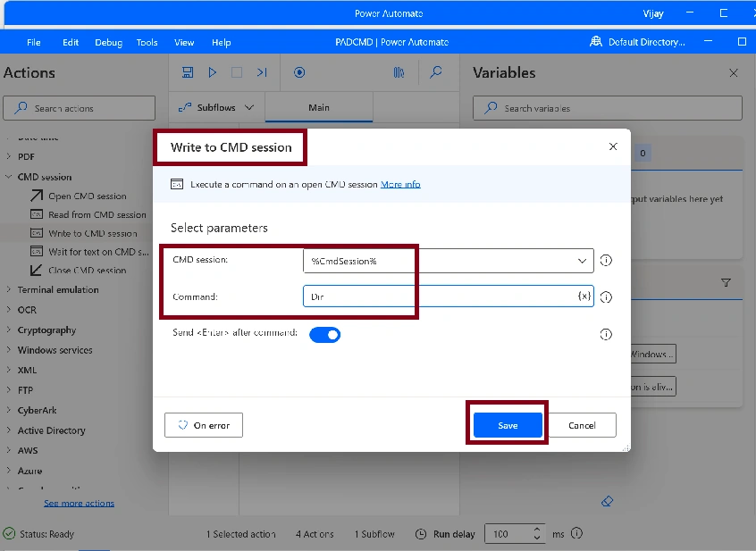
Task: Click the filter icon in Variables panel
Action: [x=727, y=283]
